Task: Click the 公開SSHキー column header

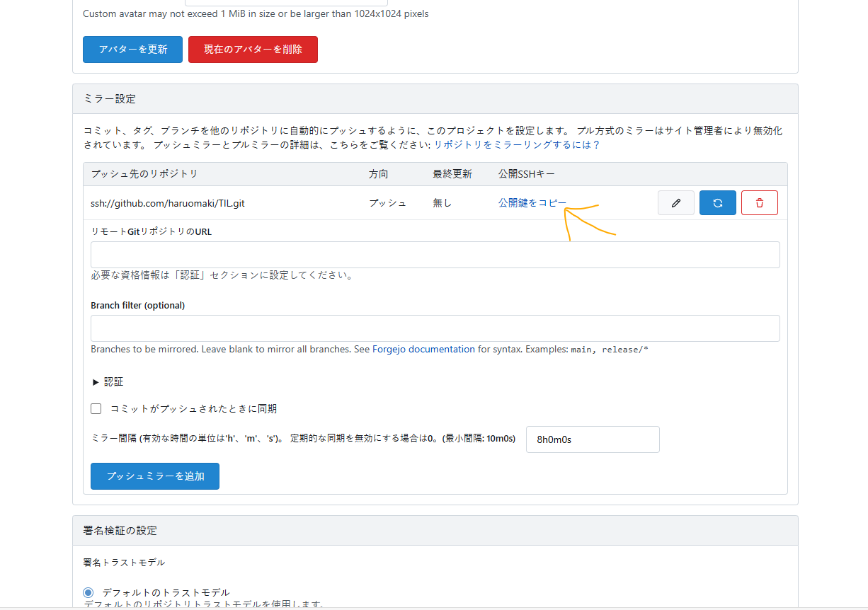Action: tap(527, 174)
